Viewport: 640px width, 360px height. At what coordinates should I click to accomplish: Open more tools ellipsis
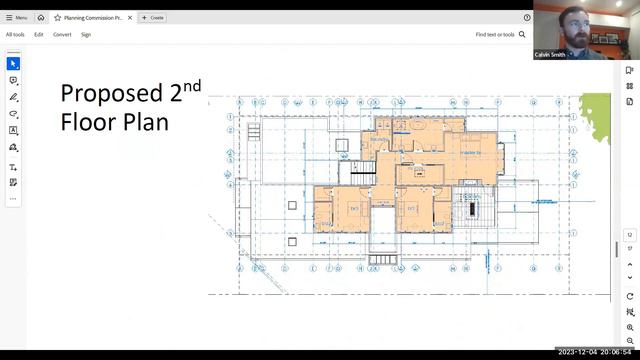click(x=13, y=199)
